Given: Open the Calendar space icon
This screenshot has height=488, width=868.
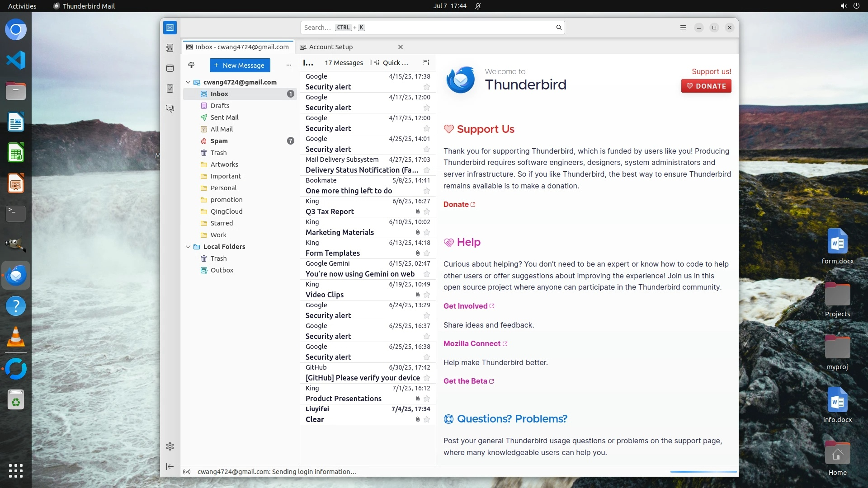Looking at the screenshot, I should 170,68.
